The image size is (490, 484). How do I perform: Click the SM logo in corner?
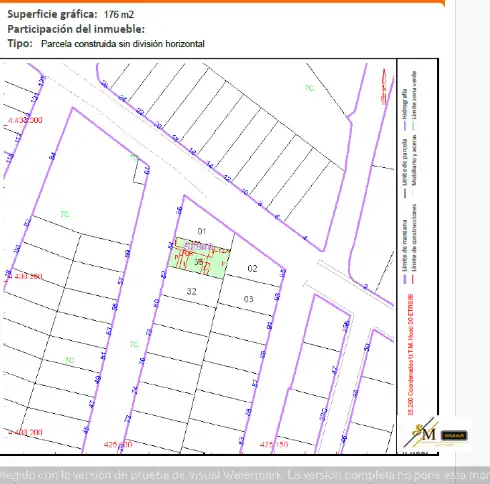pos(424,432)
